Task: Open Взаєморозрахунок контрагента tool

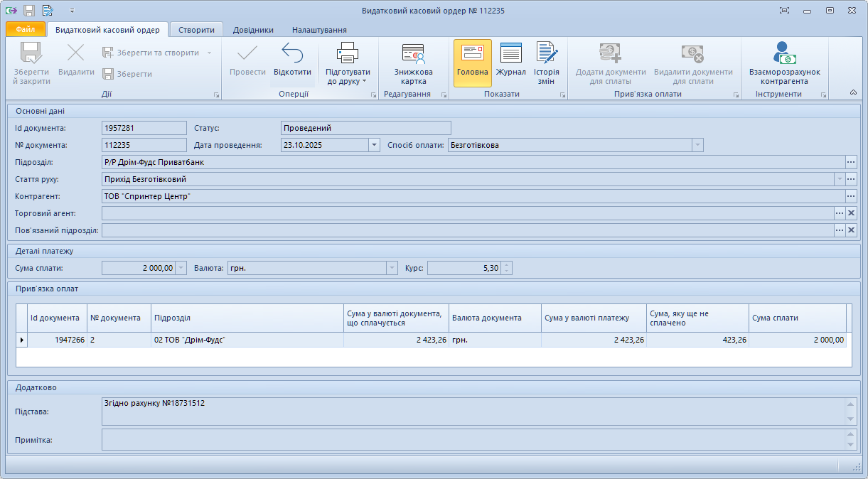Action: pyautogui.click(x=784, y=64)
